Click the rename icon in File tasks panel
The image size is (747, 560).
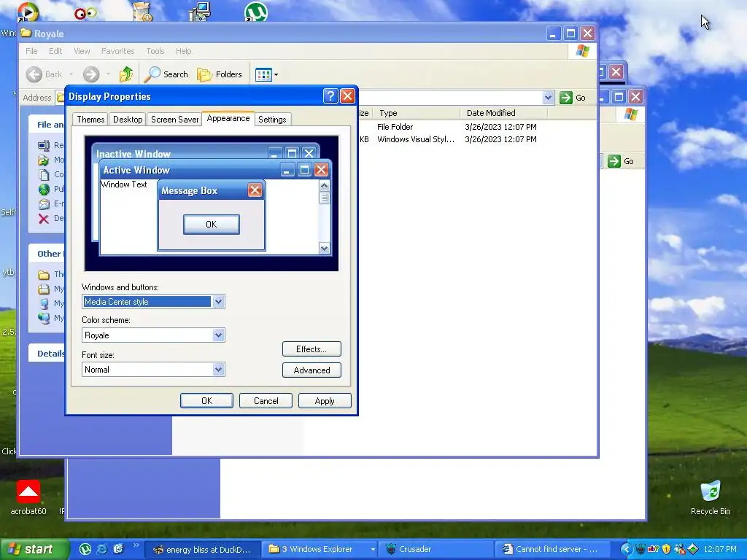44,146
